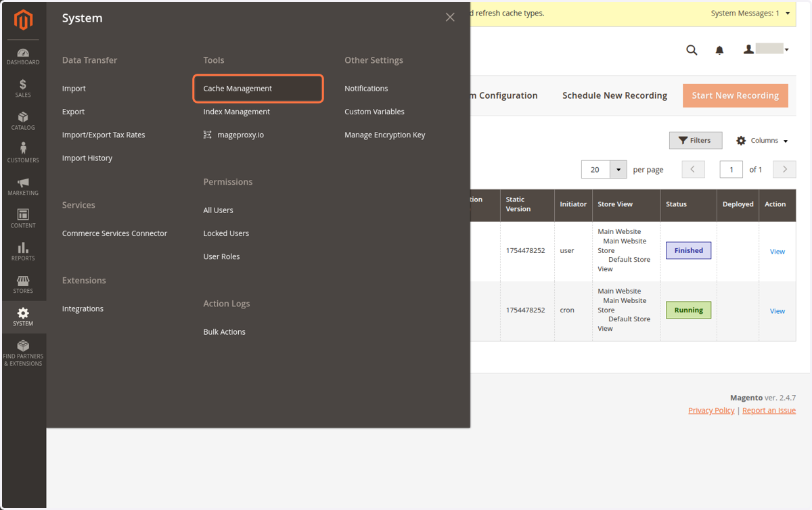
Task: Click the Running status badge
Action: 688,310
